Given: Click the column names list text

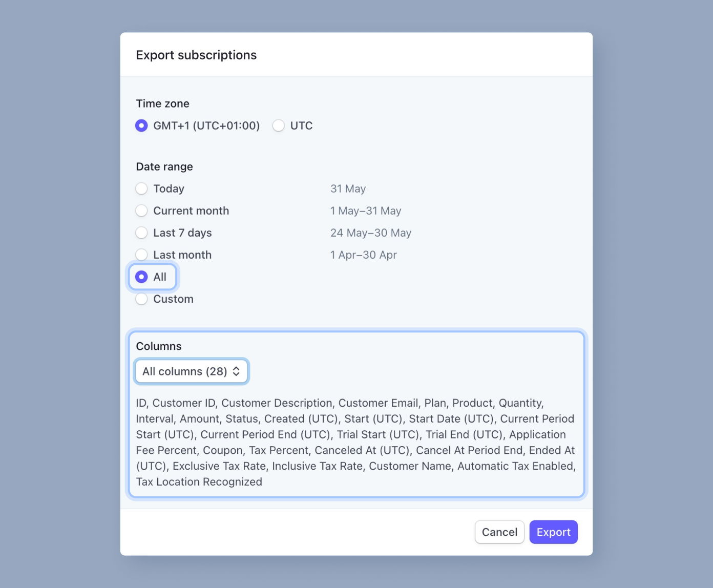Looking at the screenshot, I should (355, 442).
